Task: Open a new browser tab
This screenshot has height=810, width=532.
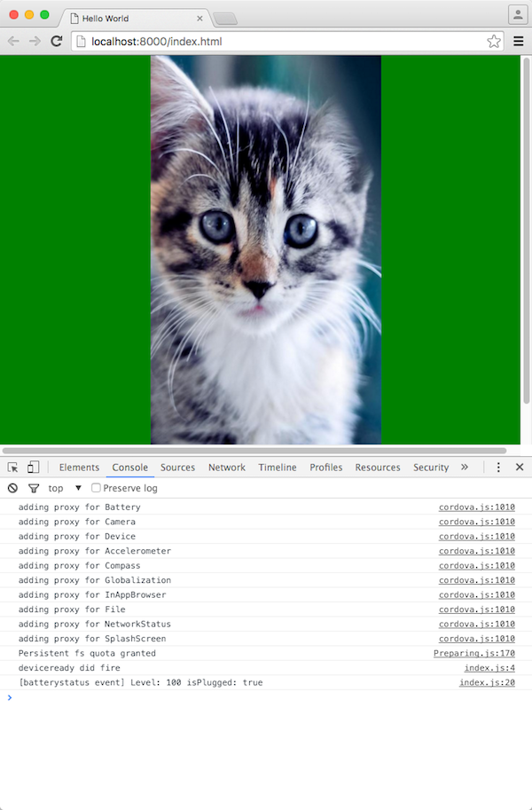Action: [x=225, y=20]
